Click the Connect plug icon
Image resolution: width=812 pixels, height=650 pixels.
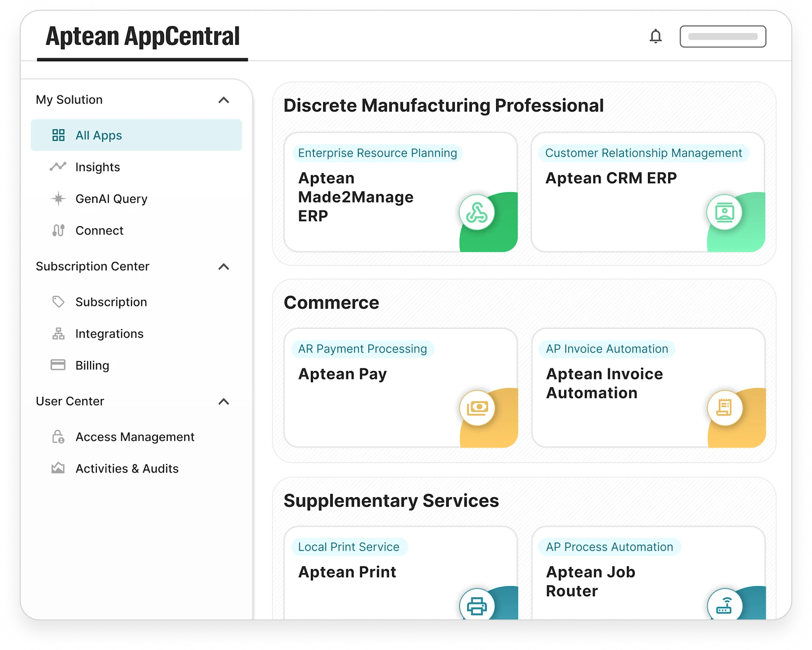(58, 230)
